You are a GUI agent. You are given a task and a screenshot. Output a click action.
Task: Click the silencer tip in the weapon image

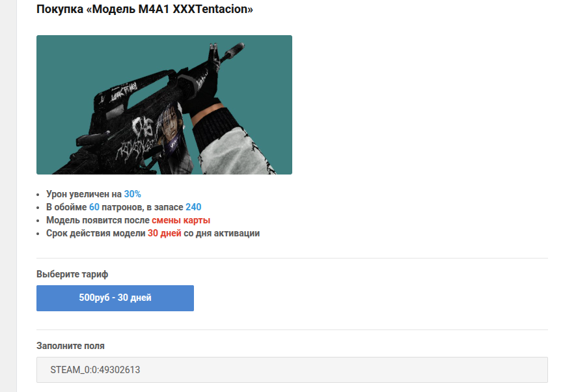(x=238, y=48)
